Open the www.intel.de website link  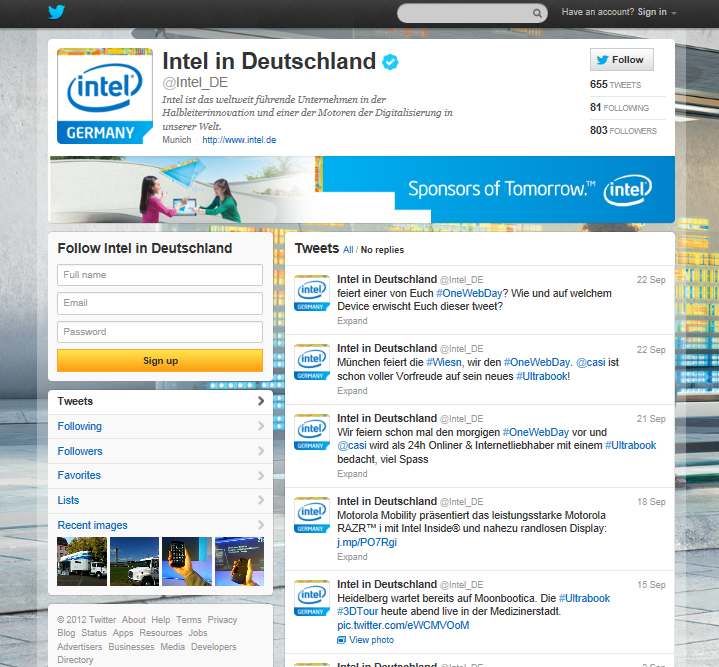tap(239, 140)
